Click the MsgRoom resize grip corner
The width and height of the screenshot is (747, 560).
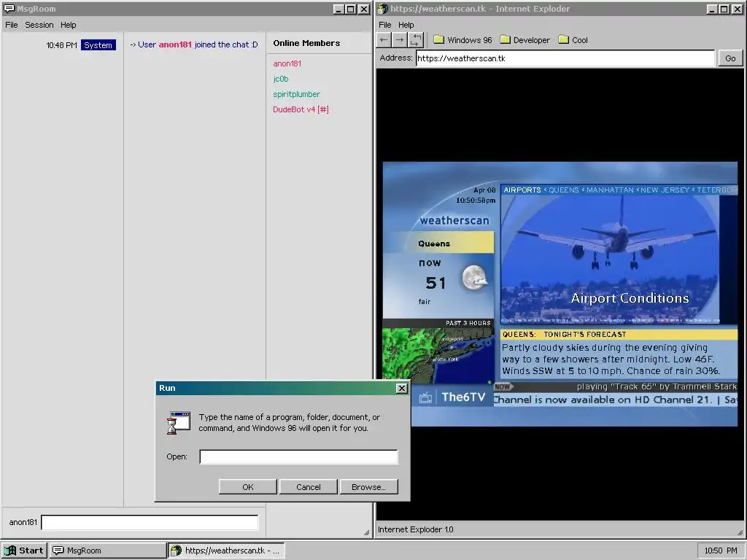[x=366, y=532]
